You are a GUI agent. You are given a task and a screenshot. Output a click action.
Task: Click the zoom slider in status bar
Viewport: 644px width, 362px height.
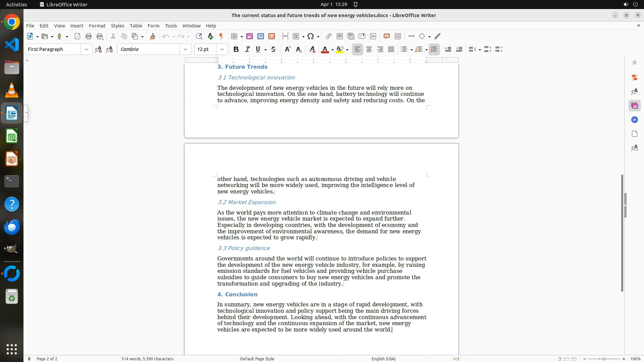click(604, 359)
